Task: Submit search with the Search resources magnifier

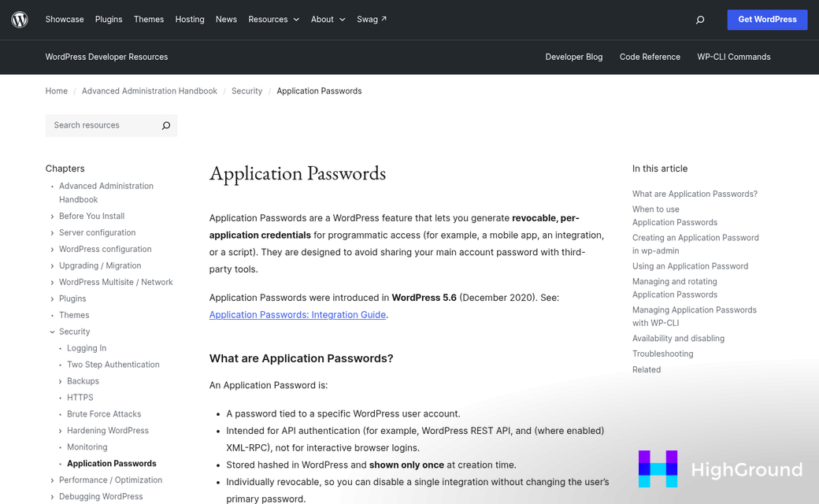Action: click(166, 125)
